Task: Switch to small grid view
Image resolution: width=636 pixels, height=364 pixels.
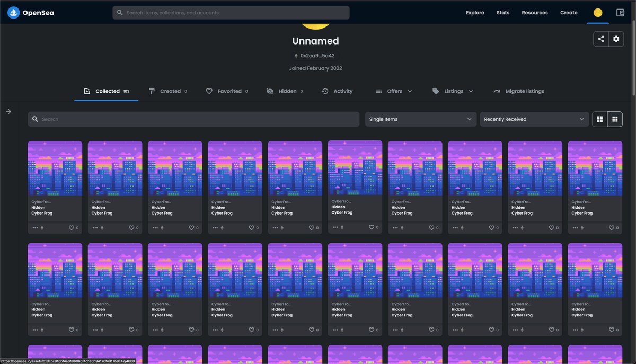Action: pyautogui.click(x=615, y=119)
